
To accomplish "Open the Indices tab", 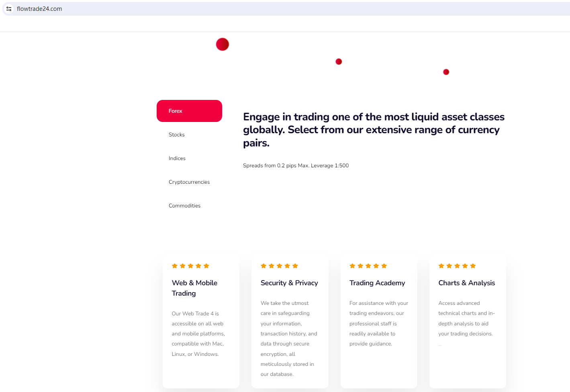I will pyautogui.click(x=177, y=158).
